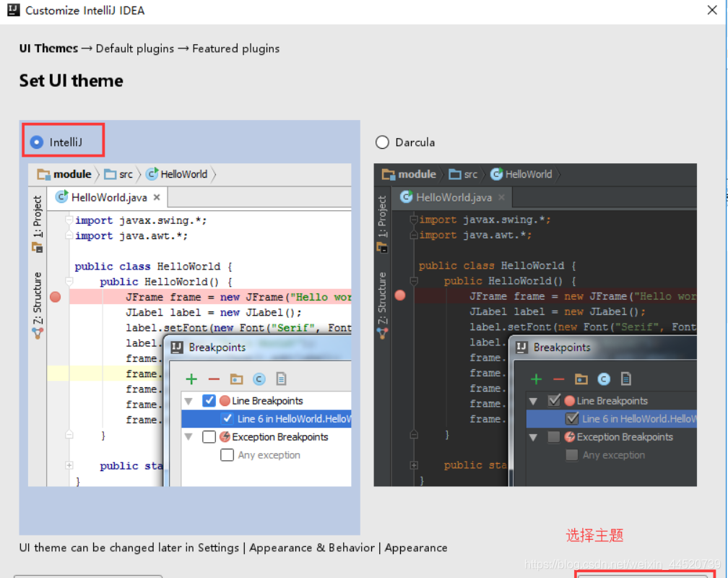The height and width of the screenshot is (578, 728).
Task: Click the dark Darcula theme preview image
Action: point(535,325)
